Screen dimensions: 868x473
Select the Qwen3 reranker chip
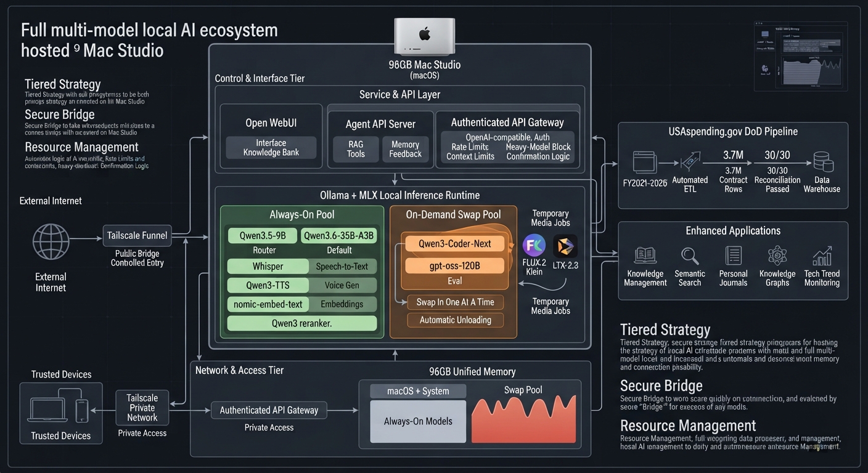tap(302, 323)
